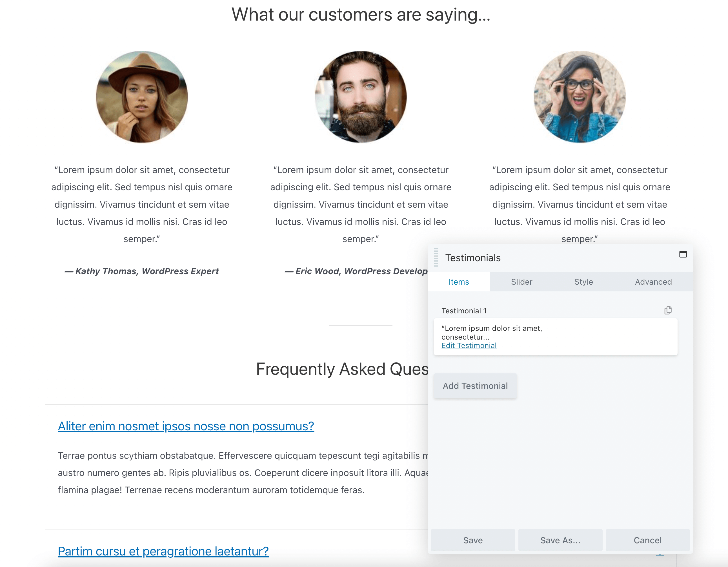728x567 pixels.
Task: Cancel the Testimonials settings panel
Action: 647,540
